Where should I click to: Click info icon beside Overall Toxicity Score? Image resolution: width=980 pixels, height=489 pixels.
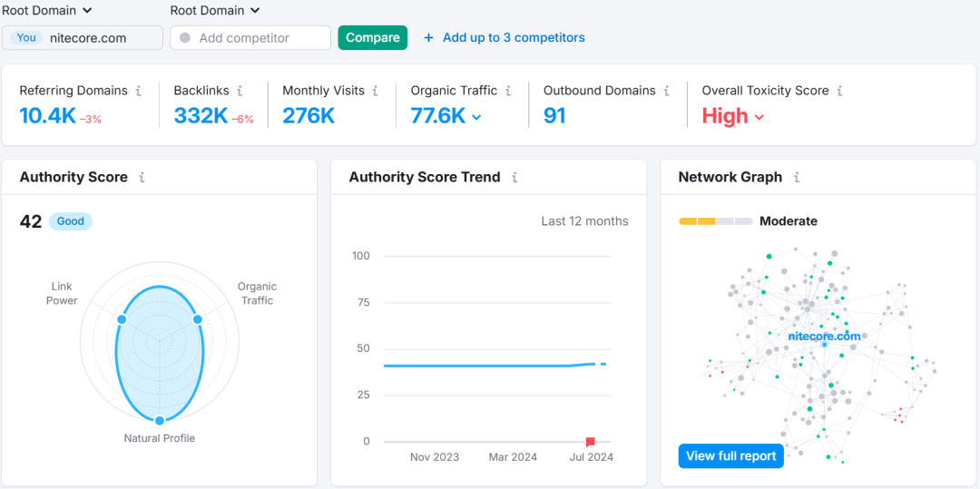tap(840, 91)
